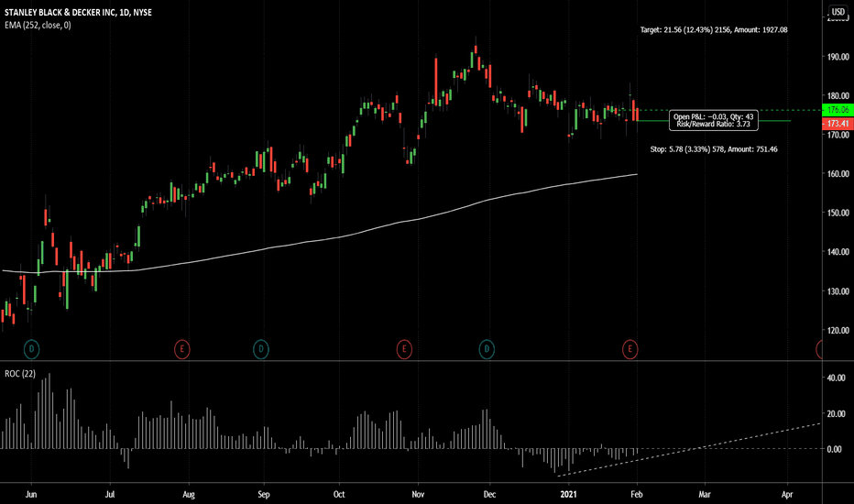Click the 120.00 price axis label

click(838, 330)
